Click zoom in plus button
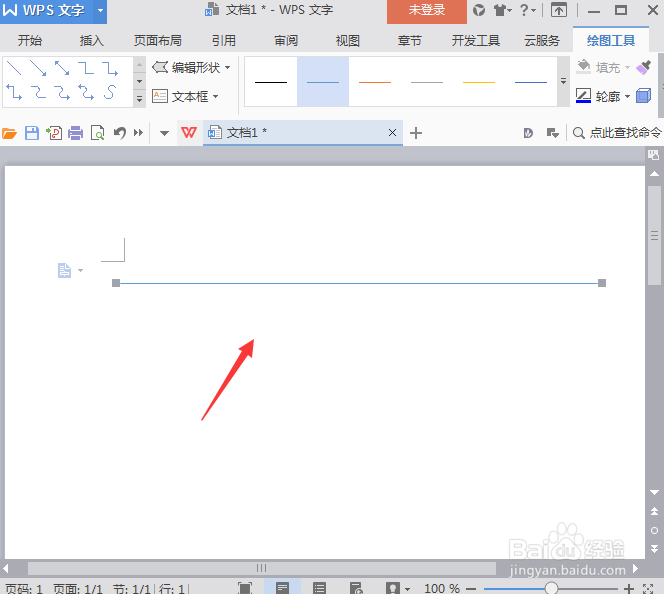This screenshot has width=664, height=594. 629,588
